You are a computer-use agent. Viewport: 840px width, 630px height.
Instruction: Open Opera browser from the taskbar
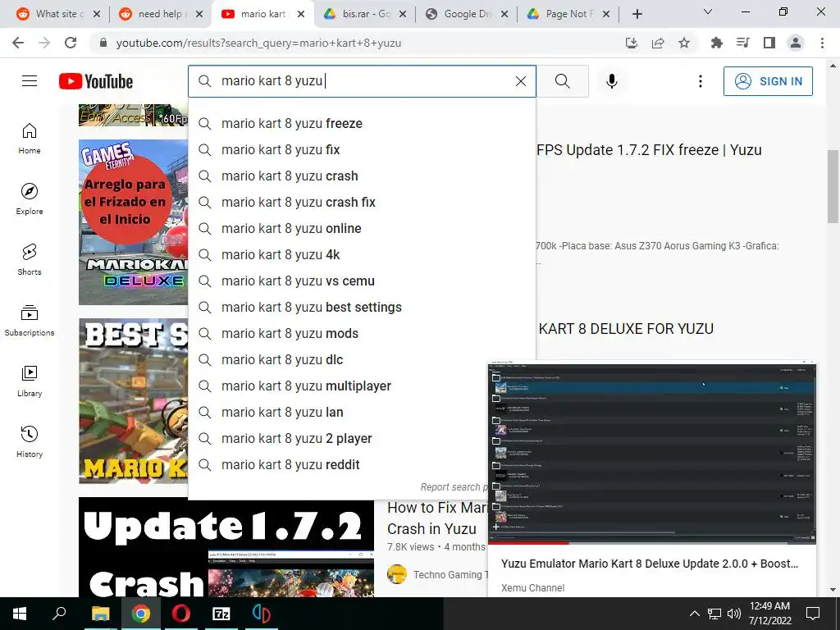tap(181, 614)
